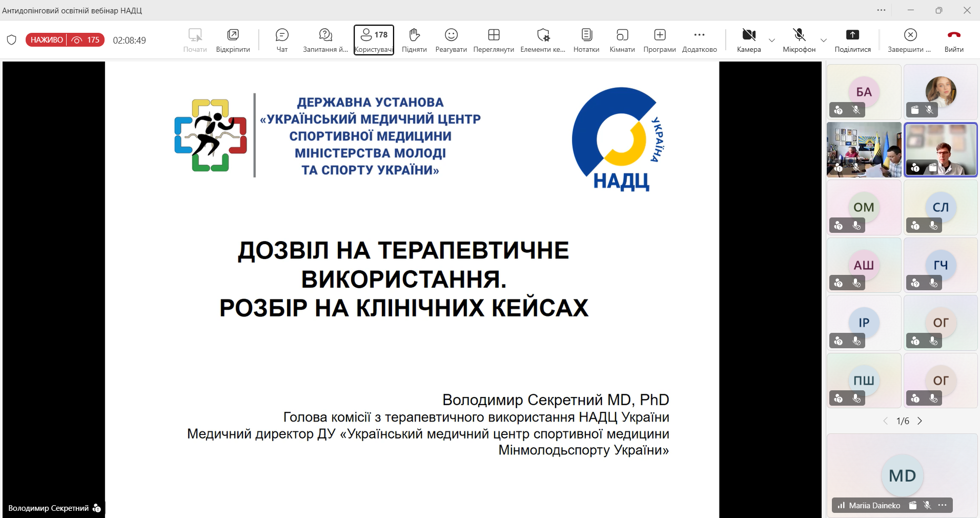Click the meeting timer 02:08:49

[129, 40]
